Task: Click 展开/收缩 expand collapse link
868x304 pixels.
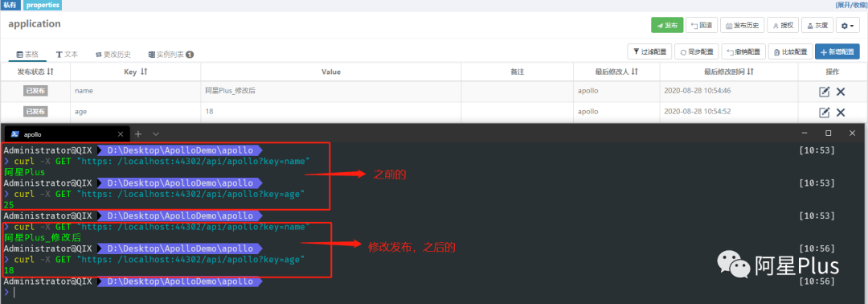Action: click(x=851, y=5)
